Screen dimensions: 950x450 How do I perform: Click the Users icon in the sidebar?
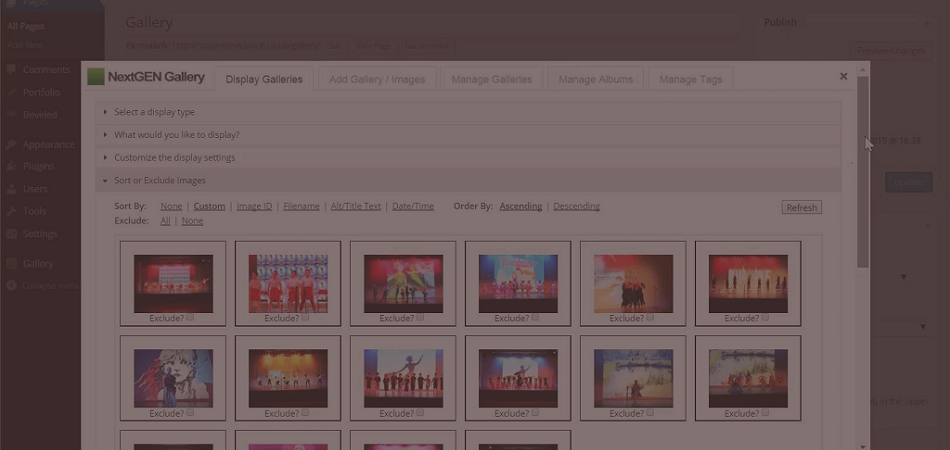click(x=10, y=189)
